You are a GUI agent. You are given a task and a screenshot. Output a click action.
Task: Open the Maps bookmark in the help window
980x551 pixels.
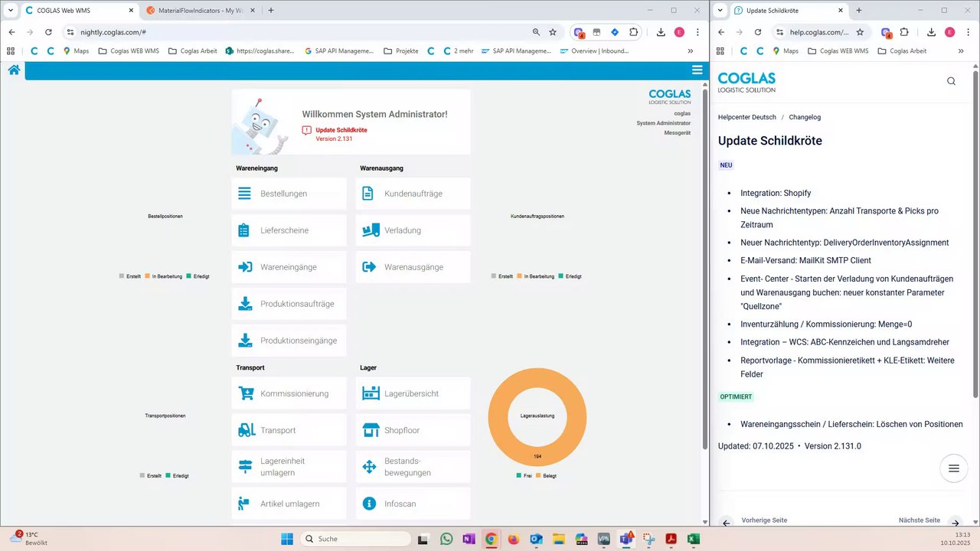(785, 51)
